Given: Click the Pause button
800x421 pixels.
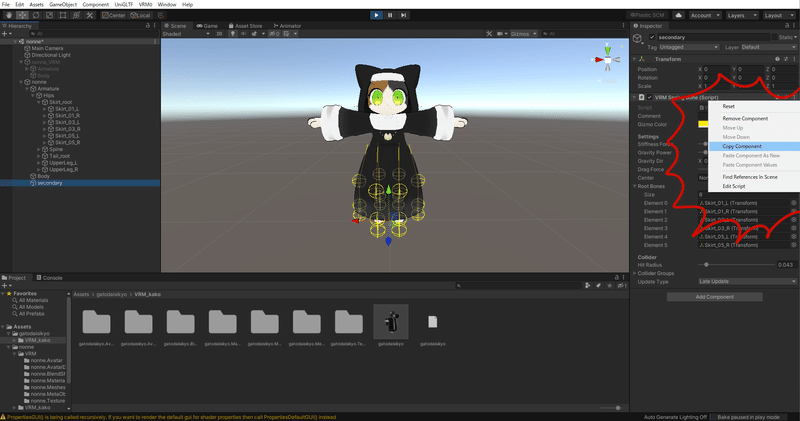Looking at the screenshot, I should point(390,15).
